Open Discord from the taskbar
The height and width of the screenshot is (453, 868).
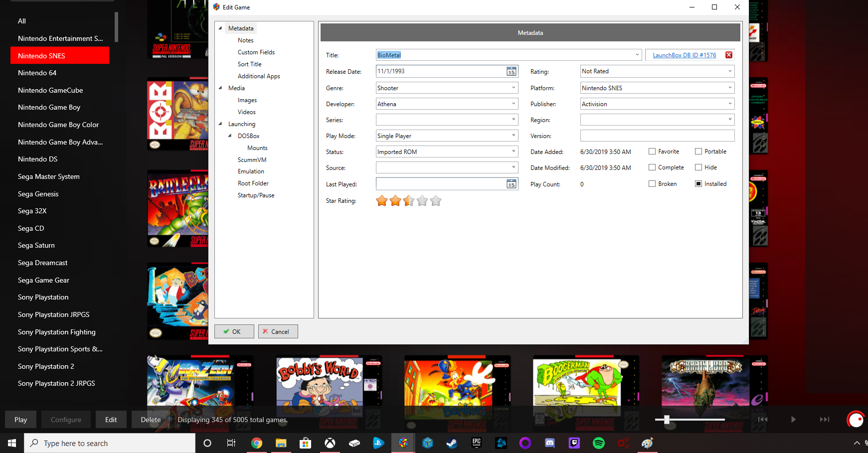coord(549,443)
